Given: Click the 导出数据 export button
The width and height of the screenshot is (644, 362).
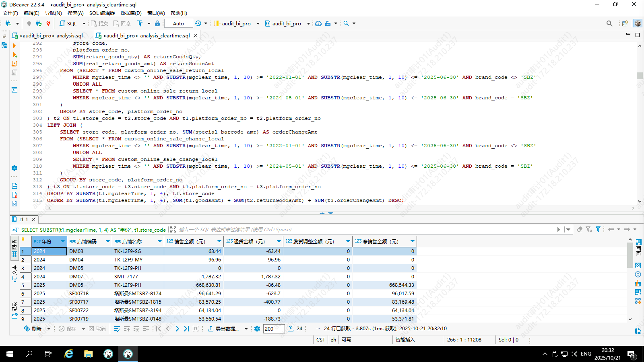Looking at the screenshot, I should (227, 329).
